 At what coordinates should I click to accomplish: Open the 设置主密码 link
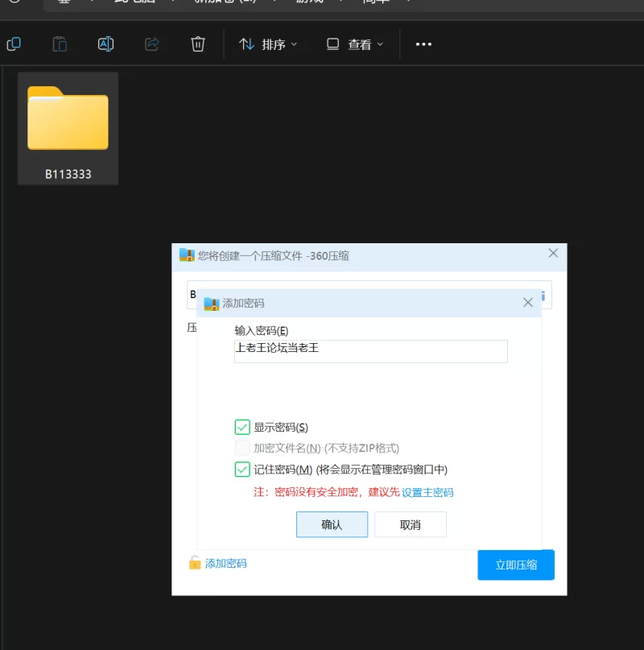427,492
